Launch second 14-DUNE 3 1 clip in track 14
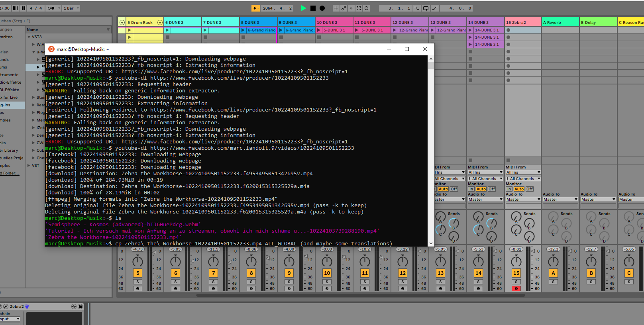Viewport: 644px width, 325px height. point(470,37)
